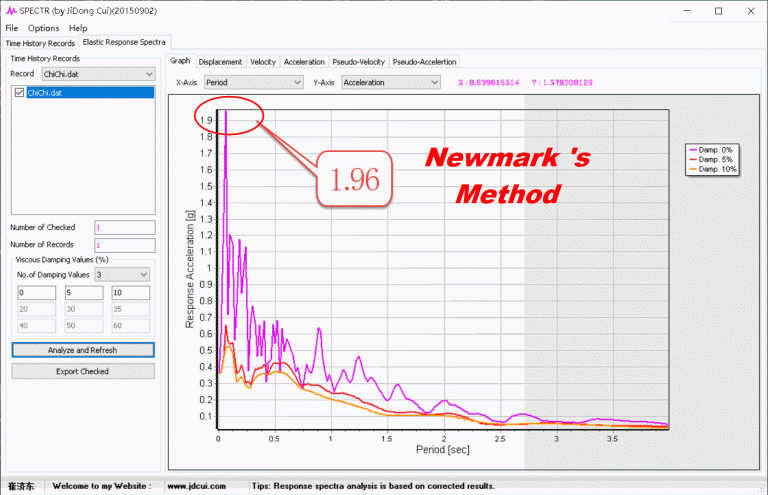This screenshot has height=495, width=768.
Task: Maximize the SPECTR window
Action: click(718, 10)
